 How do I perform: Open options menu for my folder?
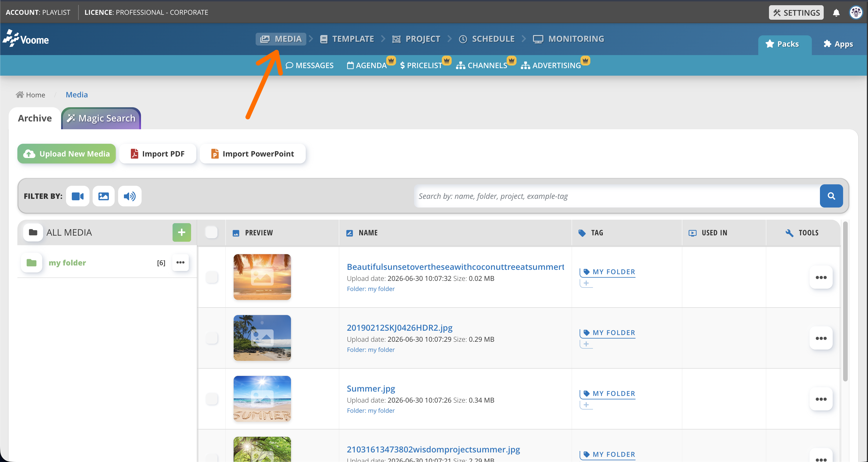pos(180,262)
